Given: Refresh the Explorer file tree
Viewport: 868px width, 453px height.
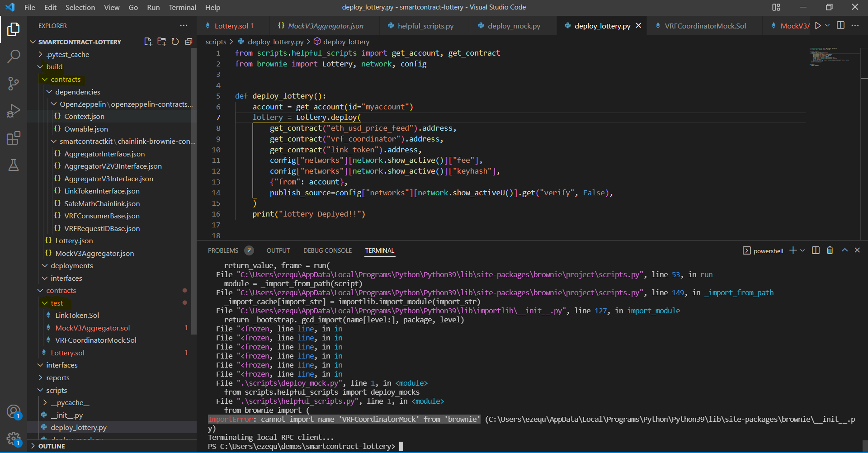Looking at the screenshot, I should click(x=175, y=42).
